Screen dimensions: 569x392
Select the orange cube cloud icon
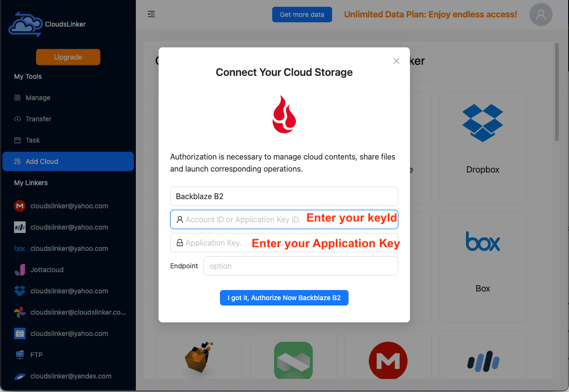point(199,358)
